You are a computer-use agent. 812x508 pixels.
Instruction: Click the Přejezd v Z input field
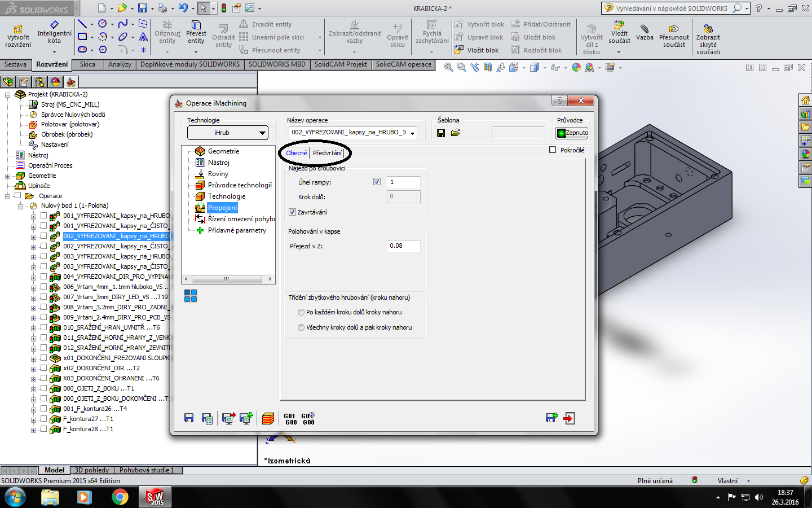(x=403, y=246)
